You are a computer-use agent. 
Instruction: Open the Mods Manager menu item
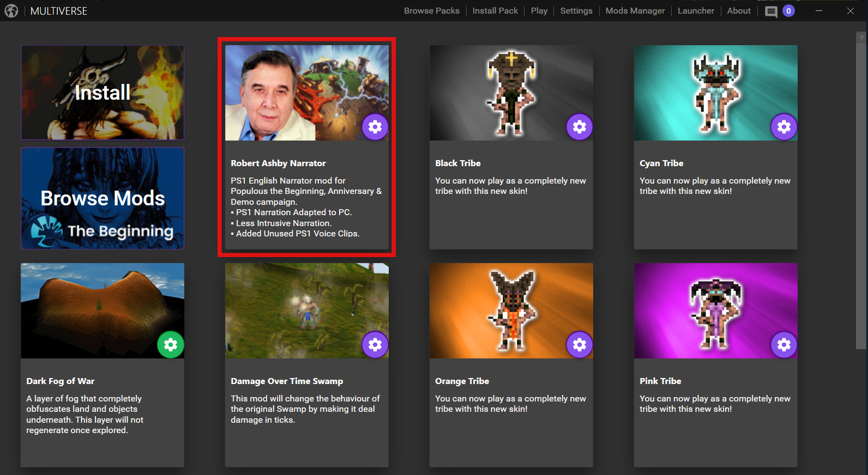pos(635,11)
